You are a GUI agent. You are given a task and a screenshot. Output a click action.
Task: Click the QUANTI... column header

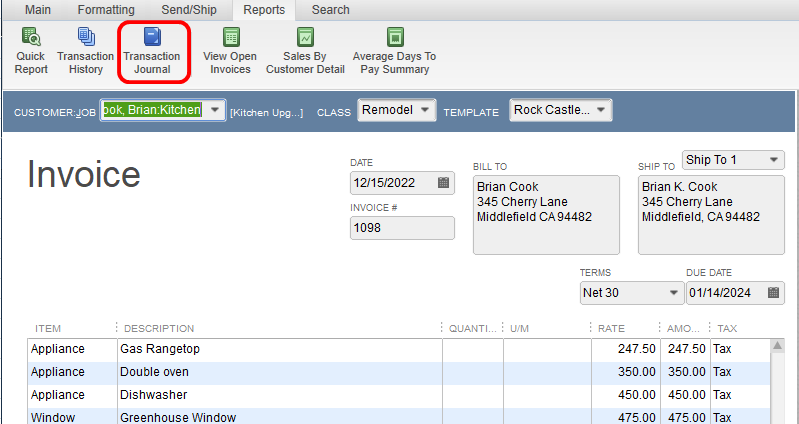click(472, 329)
